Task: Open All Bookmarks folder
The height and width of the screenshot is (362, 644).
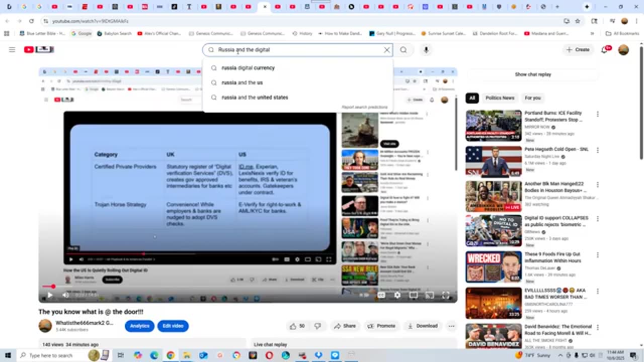Action: tap(622, 34)
